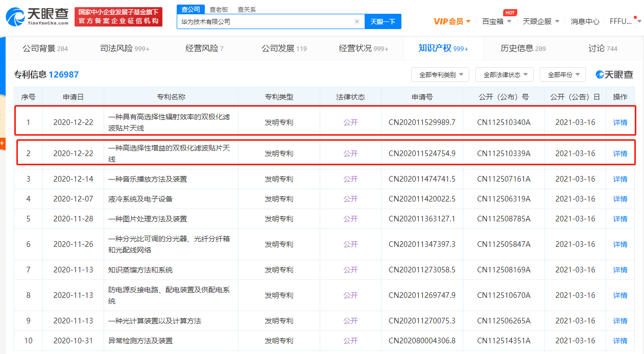Screen dimensions: 644x354
Task: Open 详情 for patent CN112510340A
Action: (620, 122)
